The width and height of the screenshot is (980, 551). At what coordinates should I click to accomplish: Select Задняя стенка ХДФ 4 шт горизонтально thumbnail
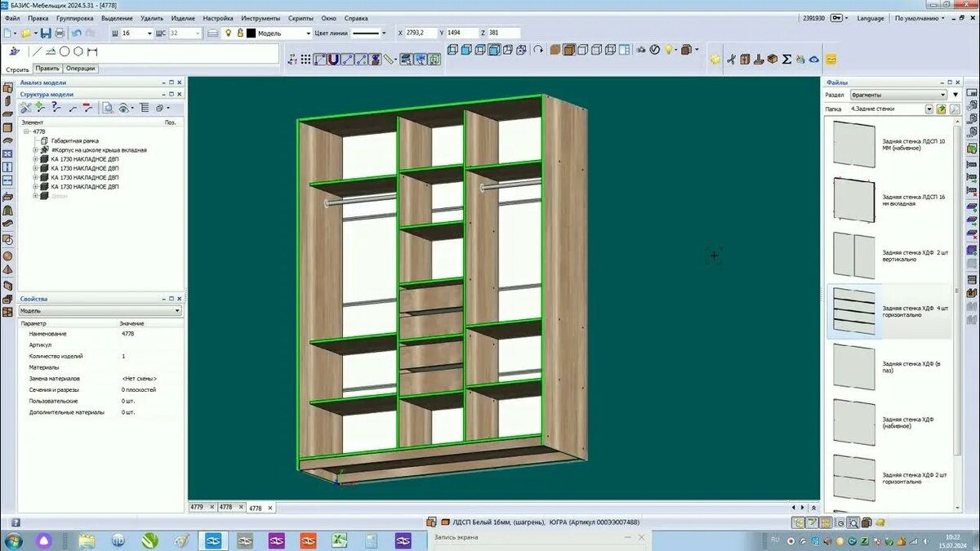pos(853,312)
